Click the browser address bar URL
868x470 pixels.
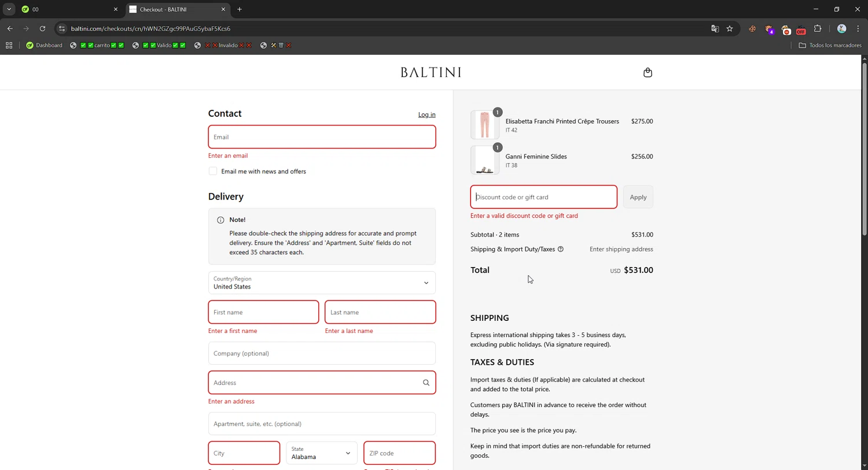(x=150, y=28)
